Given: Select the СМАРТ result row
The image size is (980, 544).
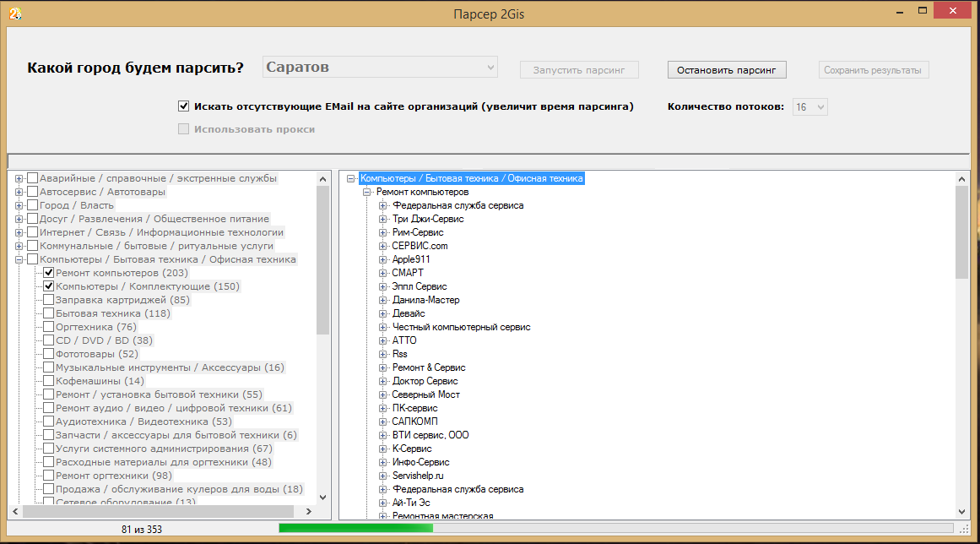Looking at the screenshot, I should click(408, 273).
